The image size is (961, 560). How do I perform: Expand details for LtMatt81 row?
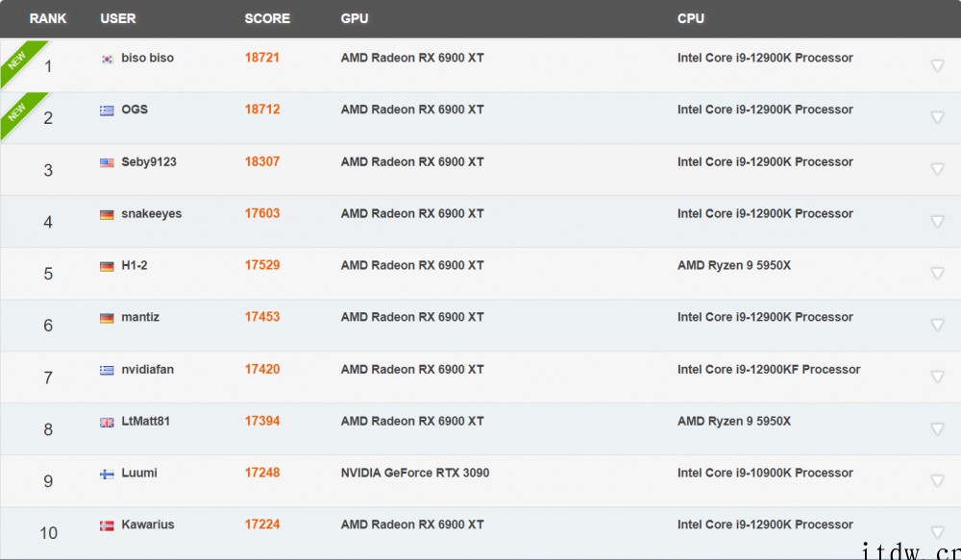[x=937, y=428]
